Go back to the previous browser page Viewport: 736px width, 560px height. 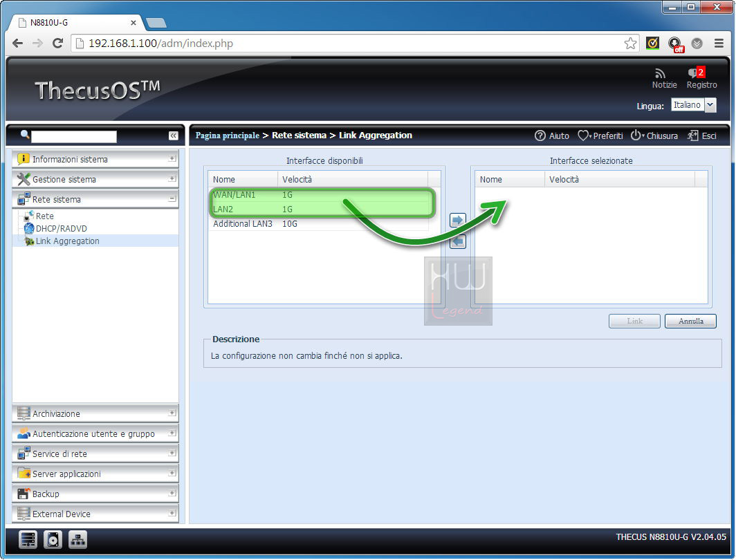click(x=17, y=43)
